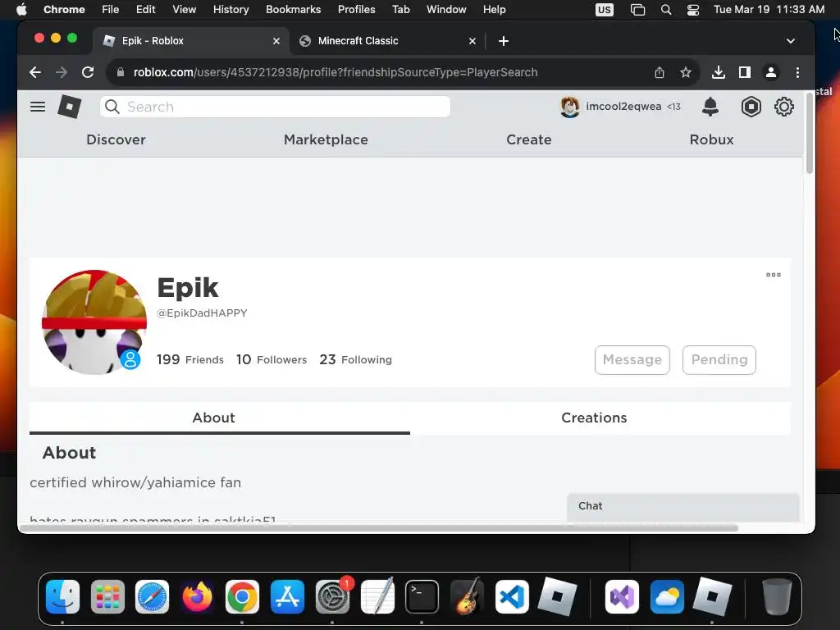Open macOS Spotlight search icon

pos(666,10)
